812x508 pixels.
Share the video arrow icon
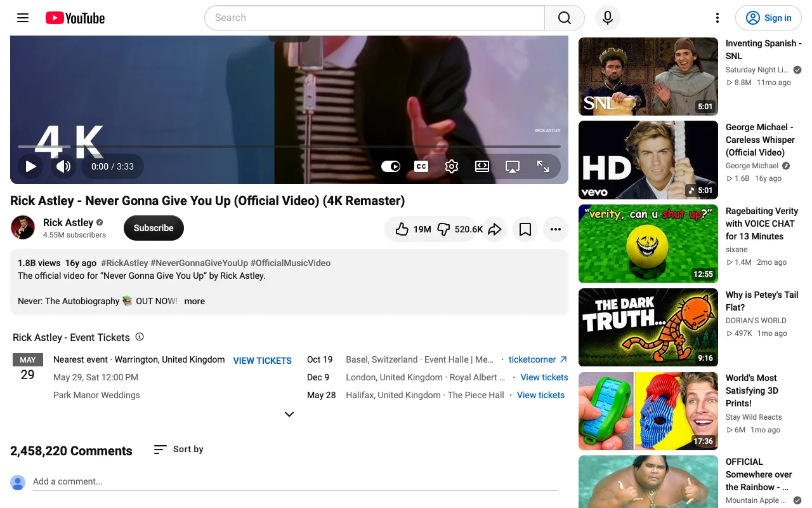[495, 229]
